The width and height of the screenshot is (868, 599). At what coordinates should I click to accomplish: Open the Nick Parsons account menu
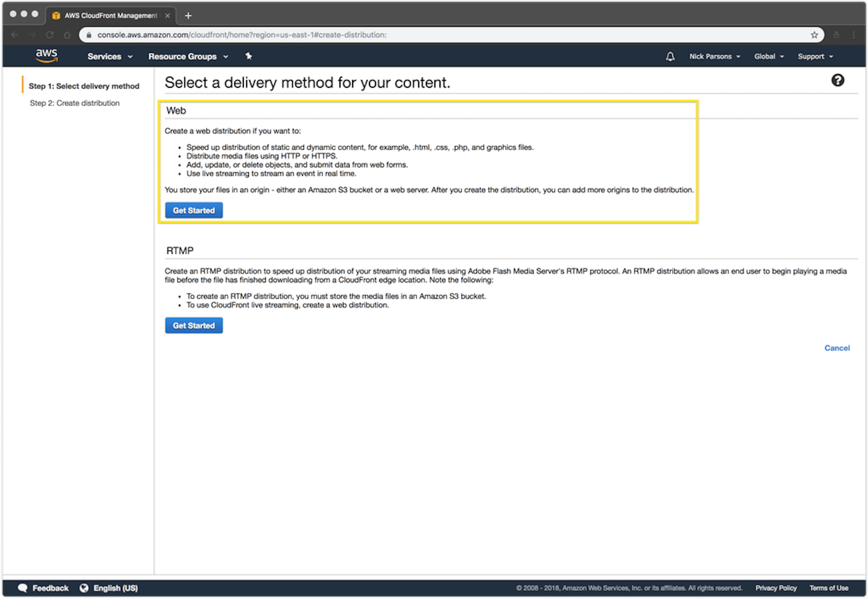715,56
